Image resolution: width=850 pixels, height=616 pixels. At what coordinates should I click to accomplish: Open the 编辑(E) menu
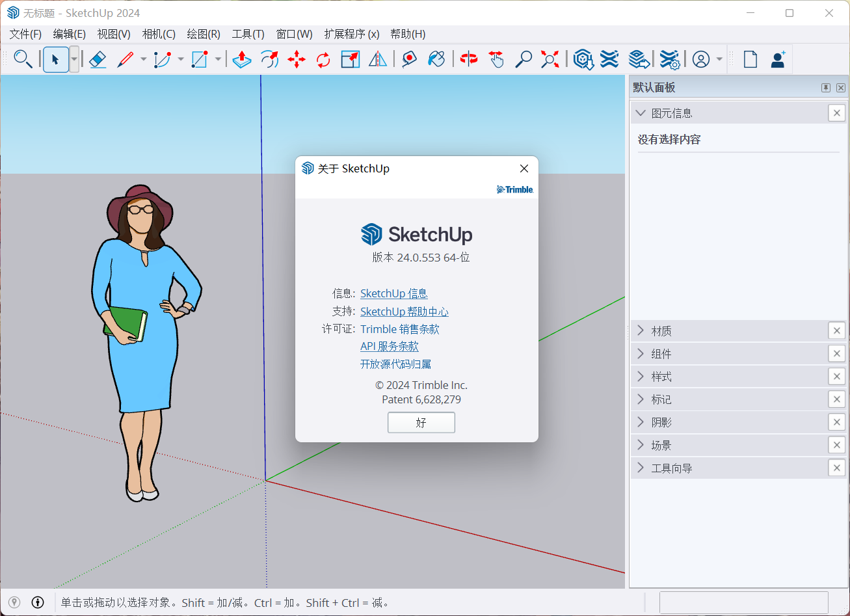(70, 34)
